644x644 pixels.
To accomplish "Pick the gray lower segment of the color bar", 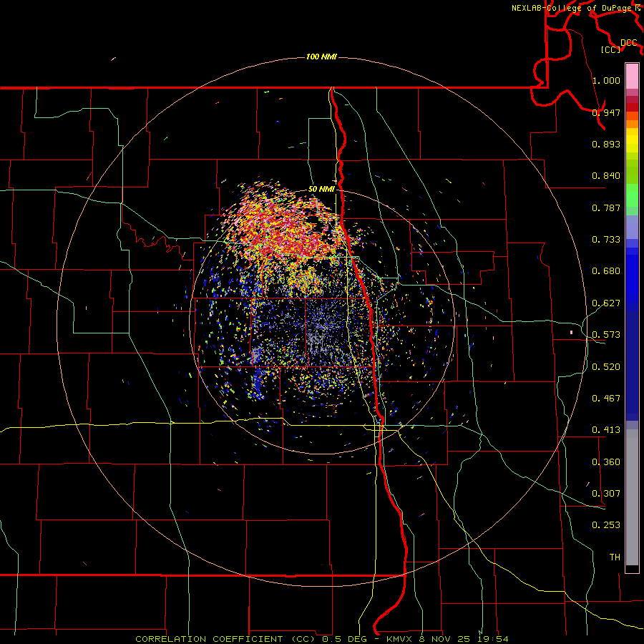I will tap(632, 497).
